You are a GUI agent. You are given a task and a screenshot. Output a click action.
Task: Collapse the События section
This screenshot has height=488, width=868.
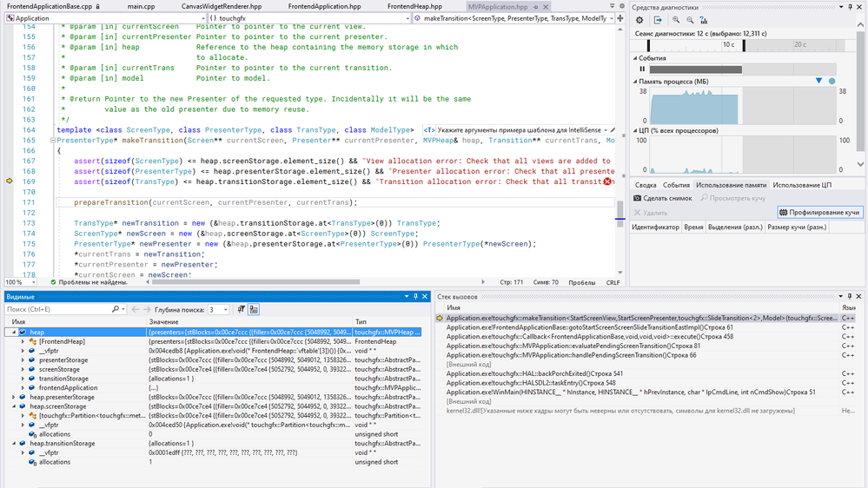point(635,58)
